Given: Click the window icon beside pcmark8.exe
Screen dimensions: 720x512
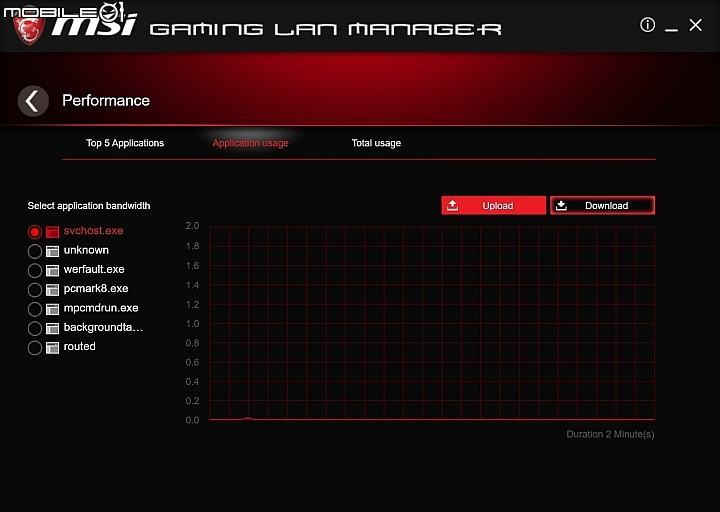Looking at the screenshot, I should click(x=53, y=290).
